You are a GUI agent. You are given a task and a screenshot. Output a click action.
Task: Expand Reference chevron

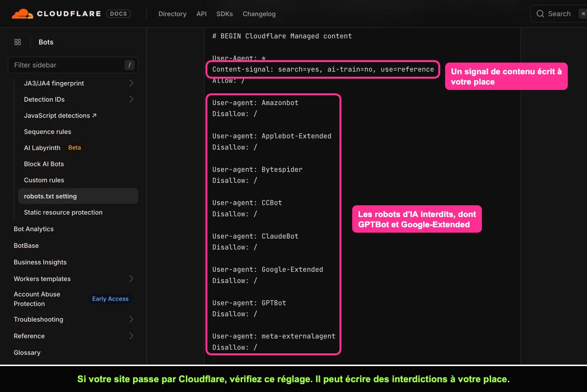[131, 336]
